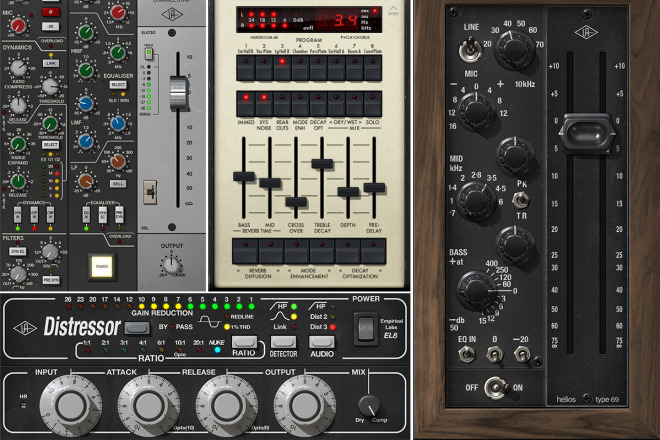Viewport: 660px width, 440px height.
Task: Toggle the reverb SYS NOISE button
Action: (x=264, y=104)
